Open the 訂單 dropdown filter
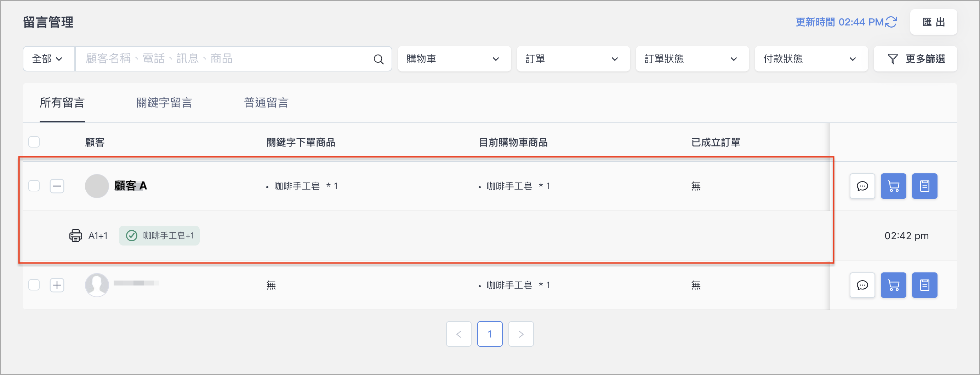The height and width of the screenshot is (375, 980). click(573, 59)
